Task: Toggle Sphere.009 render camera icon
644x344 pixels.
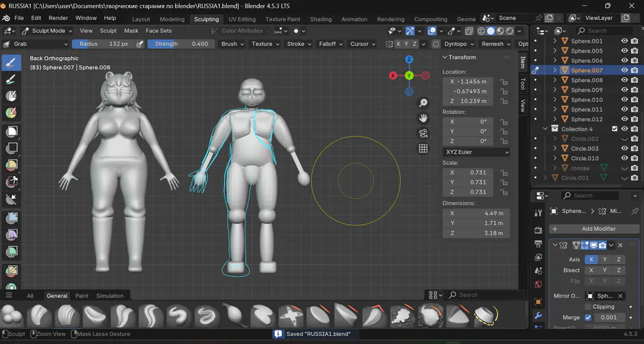Action: tap(635, 90)
